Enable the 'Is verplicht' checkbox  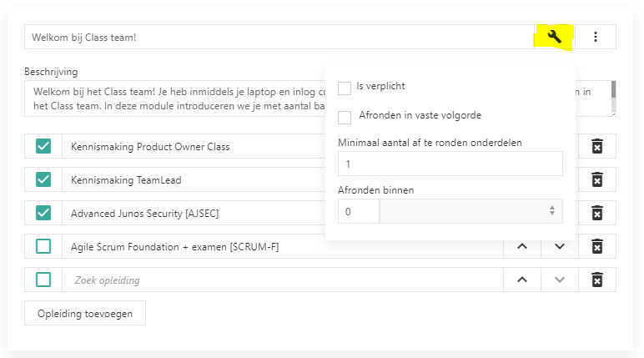(345, 88)
